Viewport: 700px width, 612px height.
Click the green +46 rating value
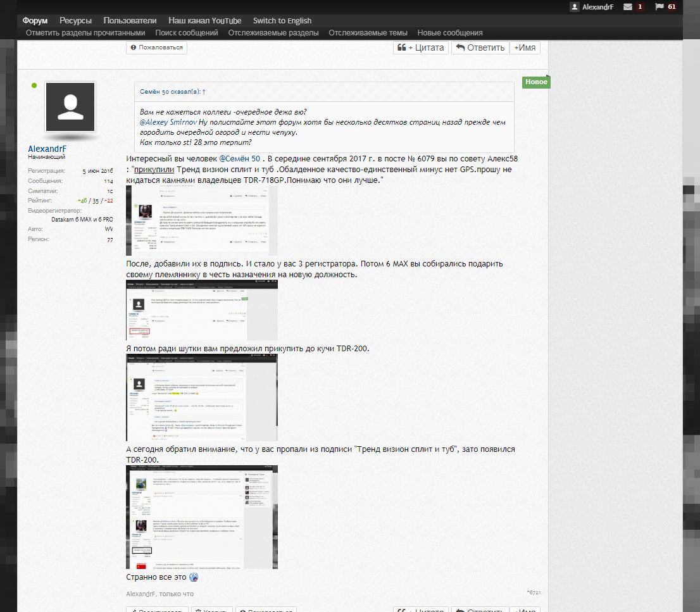(x=82, y=201)
